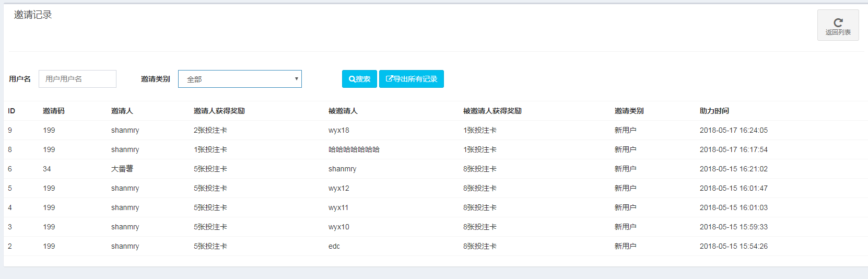The width and height of the screenshot is (868, 279).
Task: Click the magnifier search button
Action: [359, 79]
